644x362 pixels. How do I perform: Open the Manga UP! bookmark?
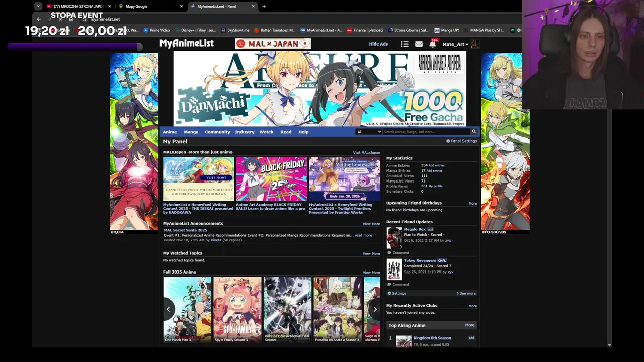tap(447, 30)
